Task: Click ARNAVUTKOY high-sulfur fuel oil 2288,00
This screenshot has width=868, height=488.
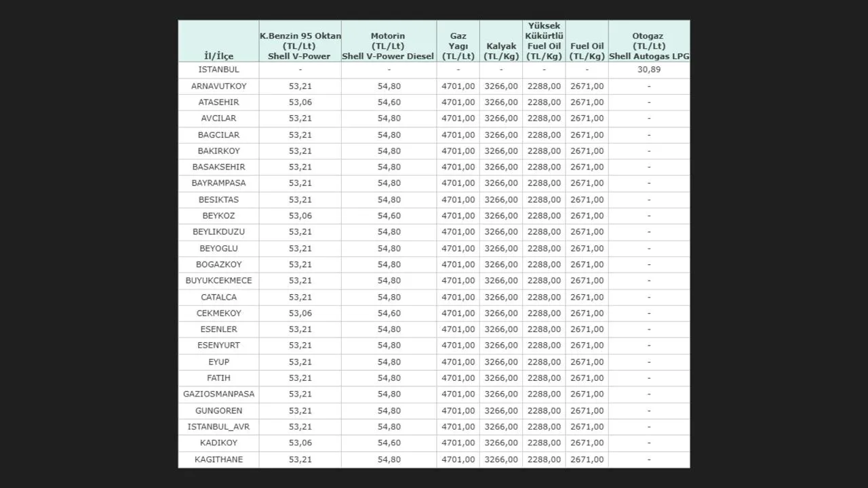Action: point(544,86)
